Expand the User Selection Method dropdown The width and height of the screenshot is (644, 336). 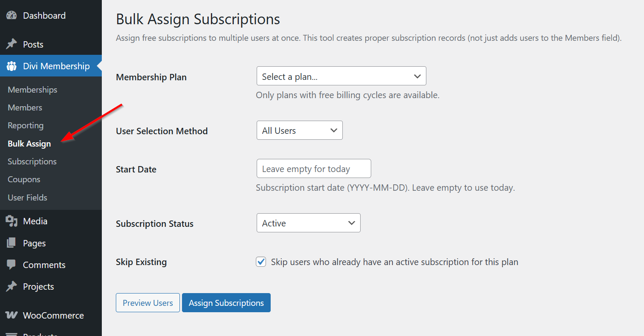click(299, 130)
